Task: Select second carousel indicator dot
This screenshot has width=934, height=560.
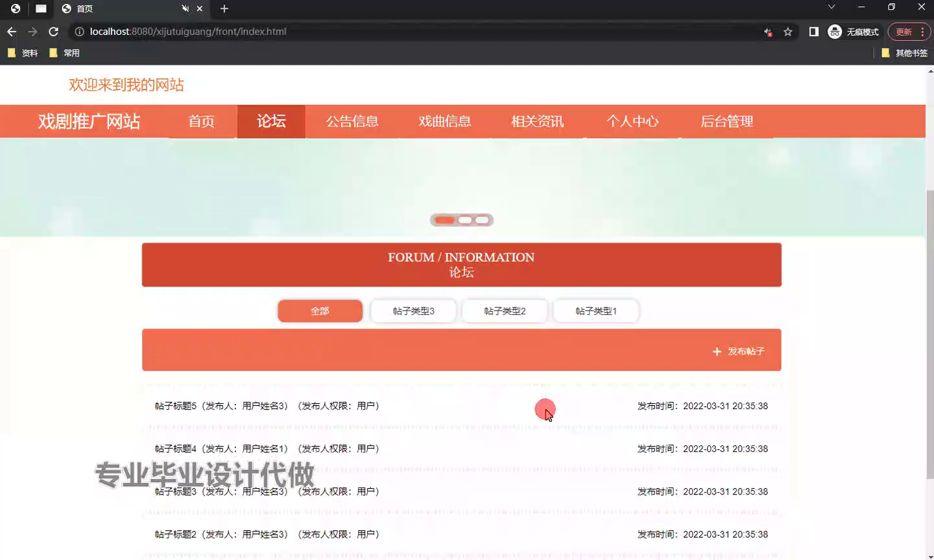Action: click(465, 220)
